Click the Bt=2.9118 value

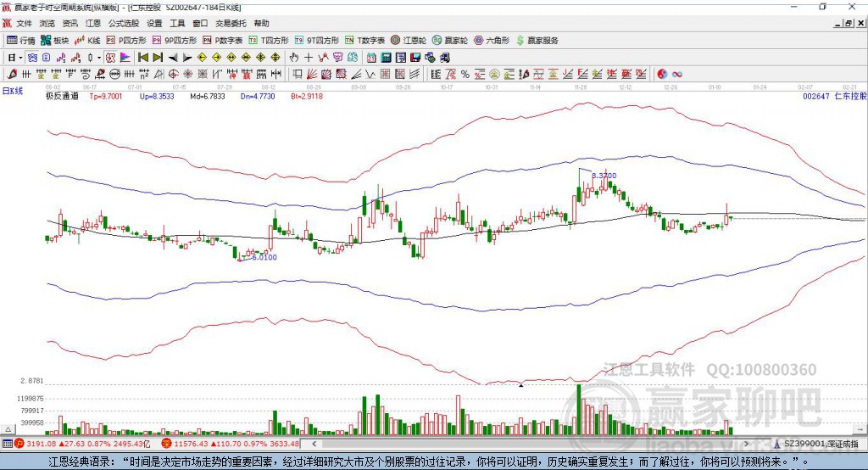point(307,96)
